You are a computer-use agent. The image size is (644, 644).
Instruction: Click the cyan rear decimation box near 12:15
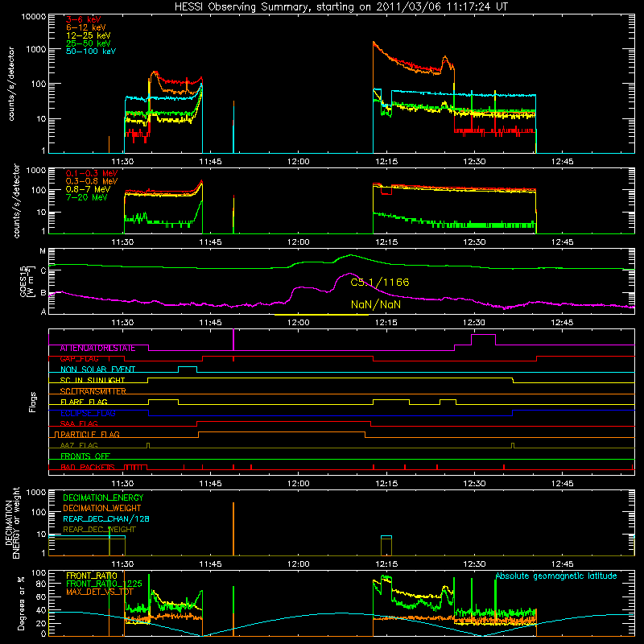(386, 537)
